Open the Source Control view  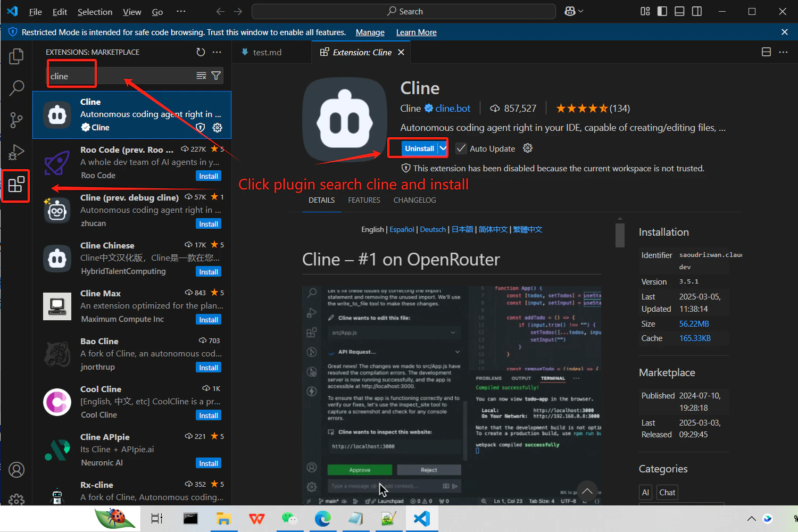tap(16, 120)
